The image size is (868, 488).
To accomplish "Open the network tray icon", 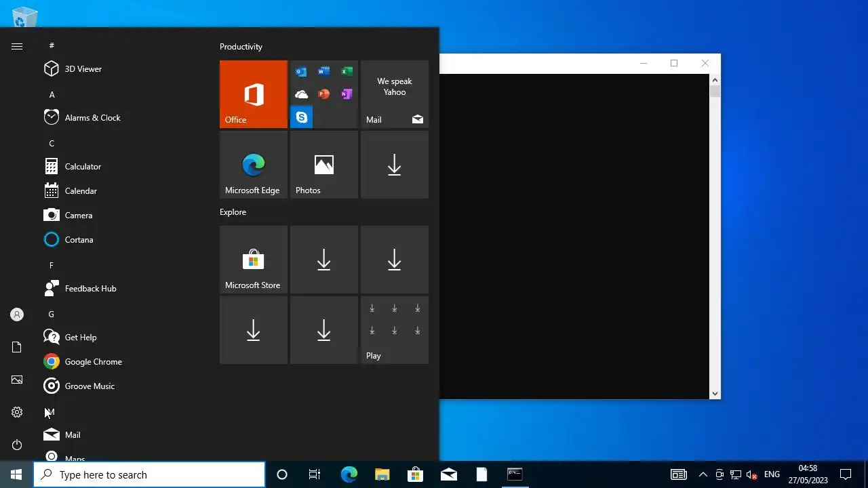I will 735,474.
